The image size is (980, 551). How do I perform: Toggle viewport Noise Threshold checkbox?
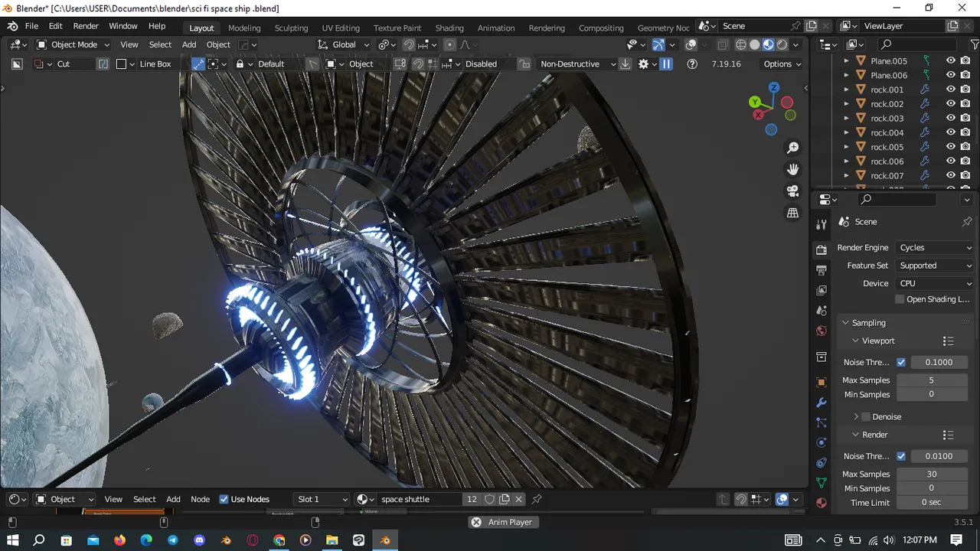coord(901,362)
